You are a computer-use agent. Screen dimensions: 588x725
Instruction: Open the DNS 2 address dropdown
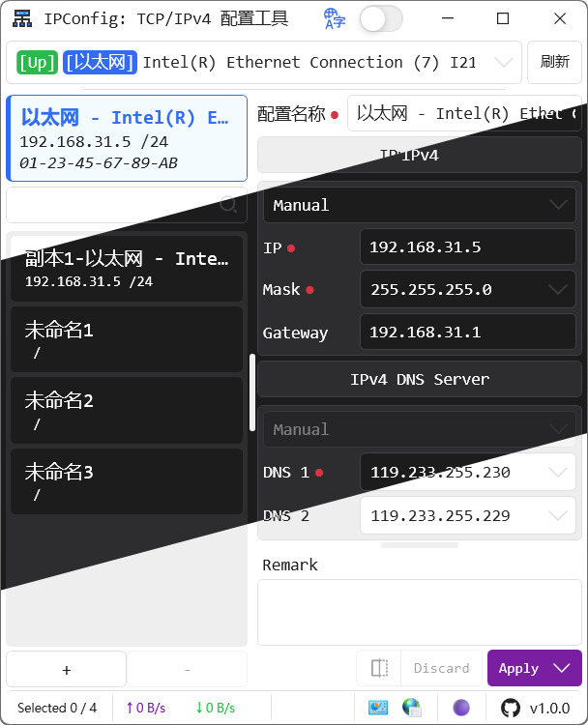(468, 515)
